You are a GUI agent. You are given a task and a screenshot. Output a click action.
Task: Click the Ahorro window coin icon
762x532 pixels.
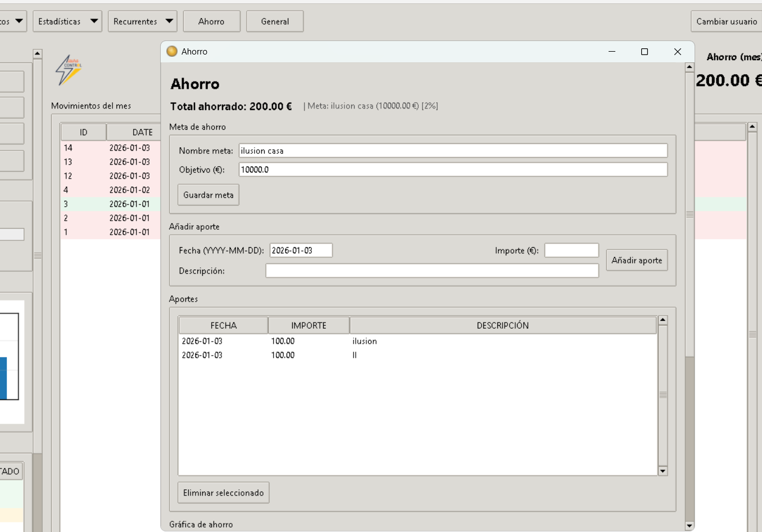(173, 52)
